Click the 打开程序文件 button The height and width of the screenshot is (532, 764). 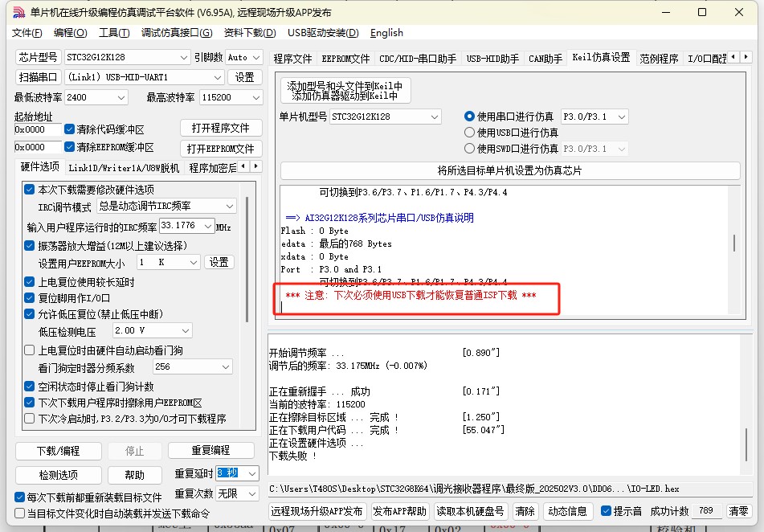click(x=221, y=129)
